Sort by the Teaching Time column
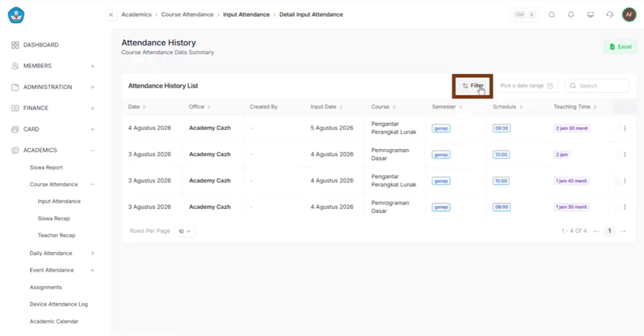Screen dimensions: 644x336 [x=595, y=107]
